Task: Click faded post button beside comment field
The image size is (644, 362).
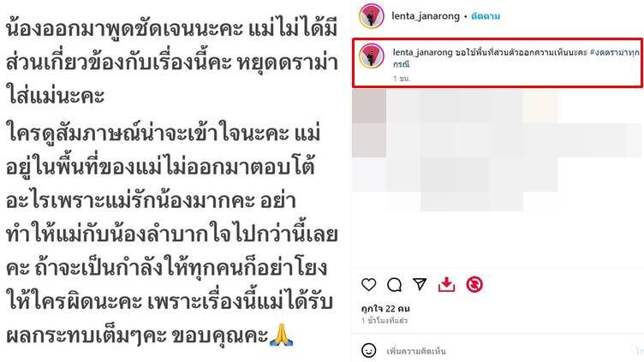Action: coord(639,351)
